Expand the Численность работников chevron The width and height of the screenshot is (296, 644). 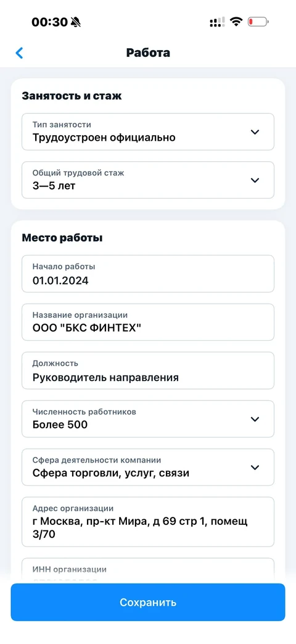tap(255, 419)
